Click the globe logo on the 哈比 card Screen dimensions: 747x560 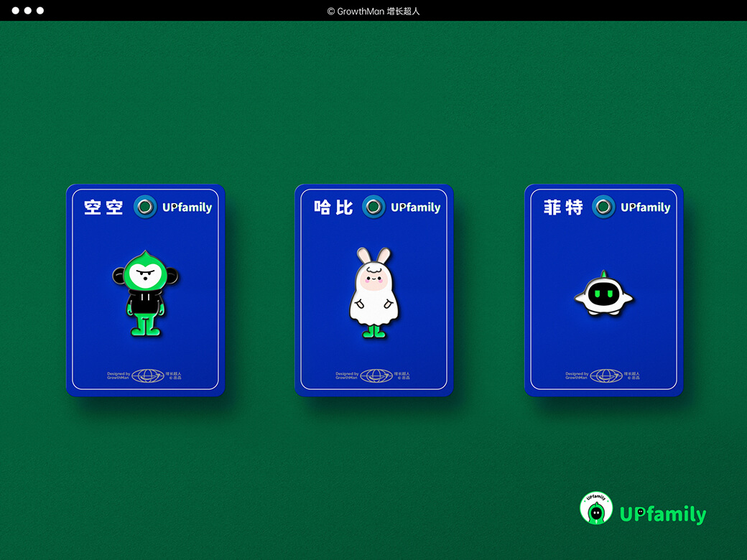(376, 375)
